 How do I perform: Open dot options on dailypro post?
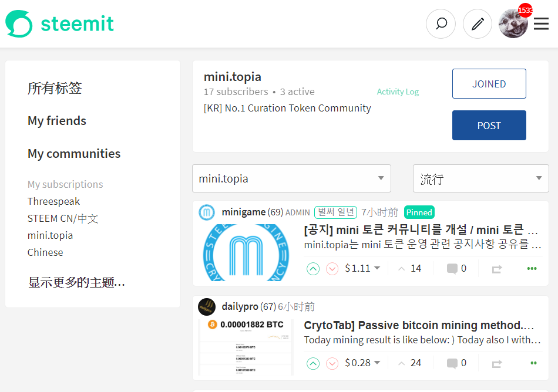[x=533, y=363]
